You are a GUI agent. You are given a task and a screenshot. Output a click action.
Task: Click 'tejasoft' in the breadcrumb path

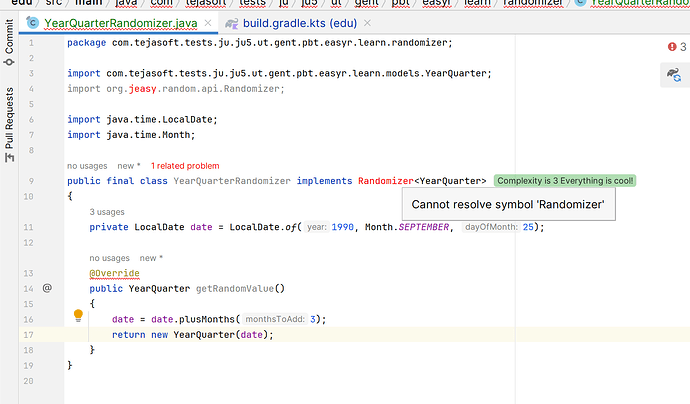point(206,2)
